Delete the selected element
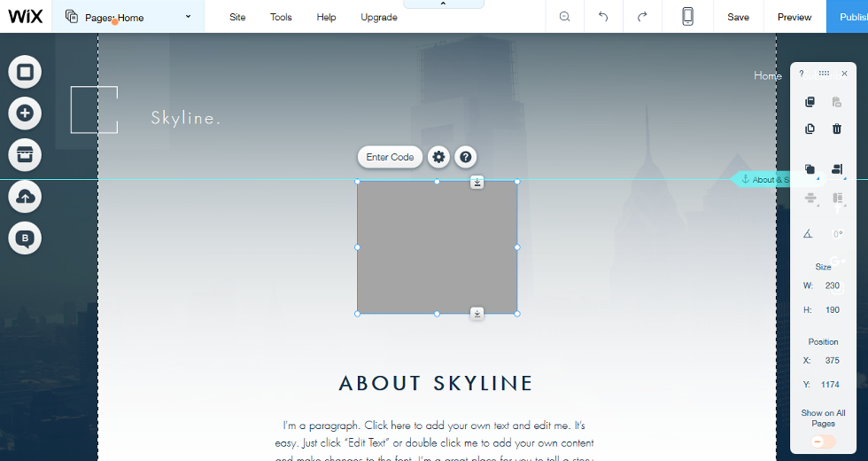 (x=837, y=129)
